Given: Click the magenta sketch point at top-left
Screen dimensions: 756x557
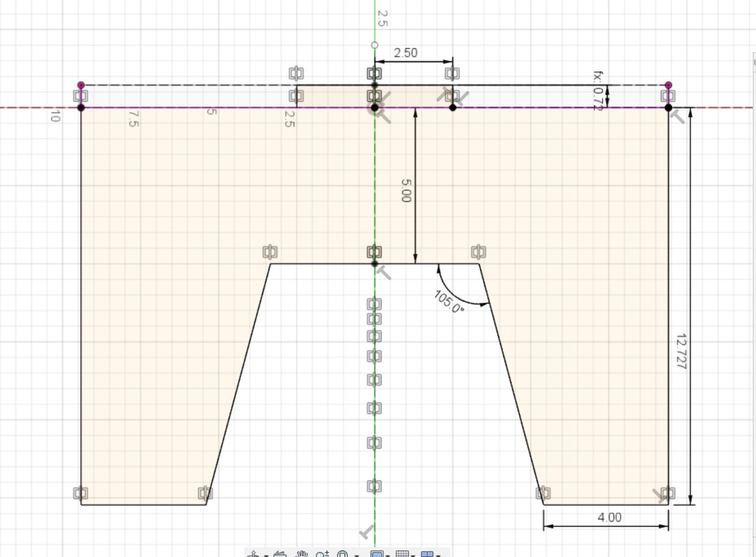Looking at the screenshot, I should (81, 85).
